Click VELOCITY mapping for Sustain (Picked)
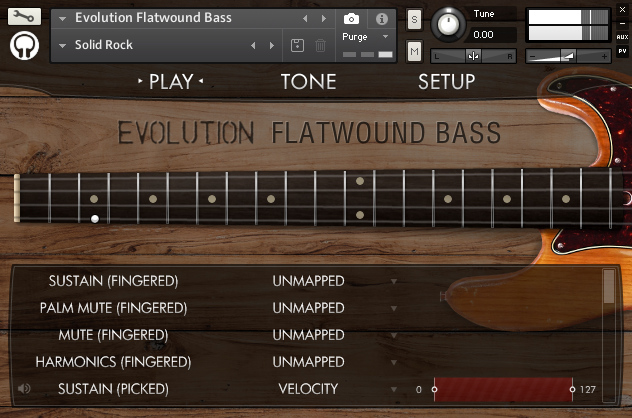This screenshot has height=418, width=632. point(308,389)
